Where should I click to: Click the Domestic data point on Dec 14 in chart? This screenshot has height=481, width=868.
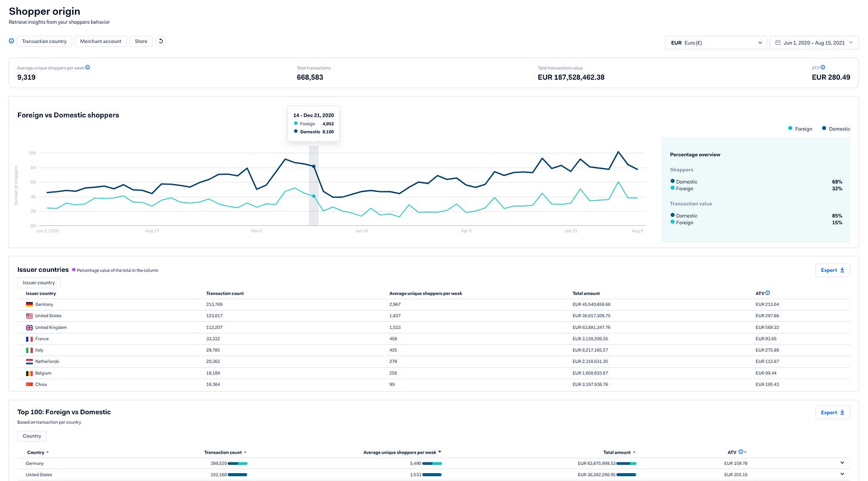click(x=314, y=166)
